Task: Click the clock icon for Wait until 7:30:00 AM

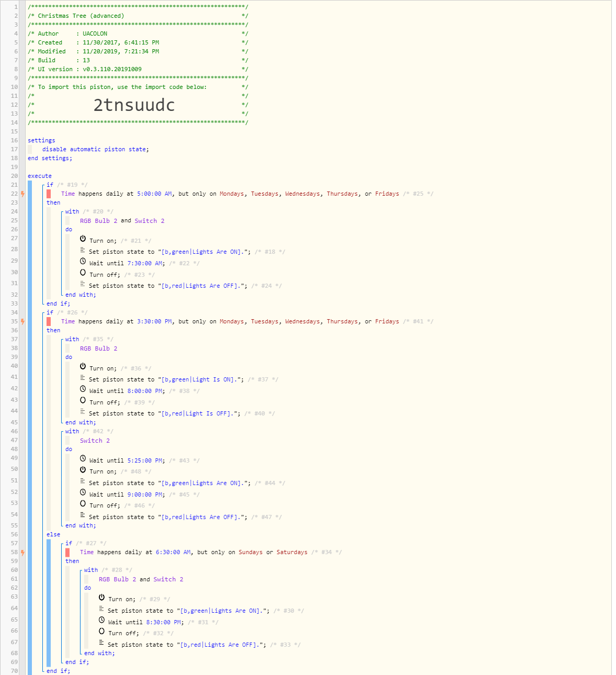Action: pyautogui.click(x=83, y=261)
